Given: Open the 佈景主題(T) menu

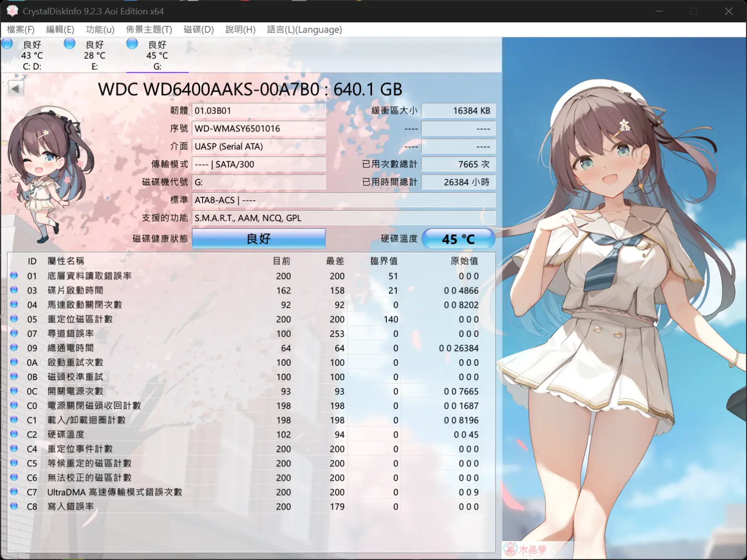Looking at the screenshot, I should tap(149, 29).
